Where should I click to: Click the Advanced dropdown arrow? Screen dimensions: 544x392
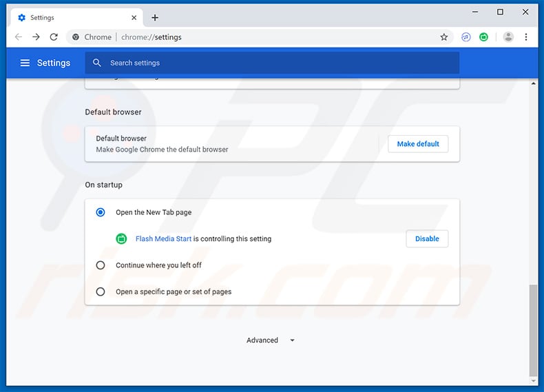point(292,340)
